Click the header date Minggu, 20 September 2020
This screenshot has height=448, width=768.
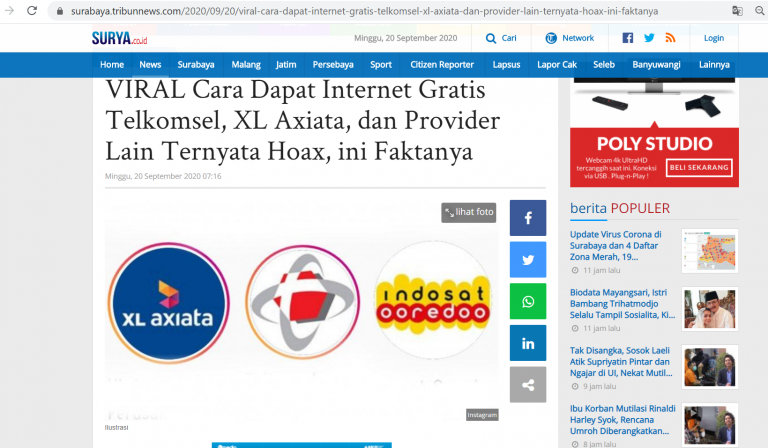point(406,38)
